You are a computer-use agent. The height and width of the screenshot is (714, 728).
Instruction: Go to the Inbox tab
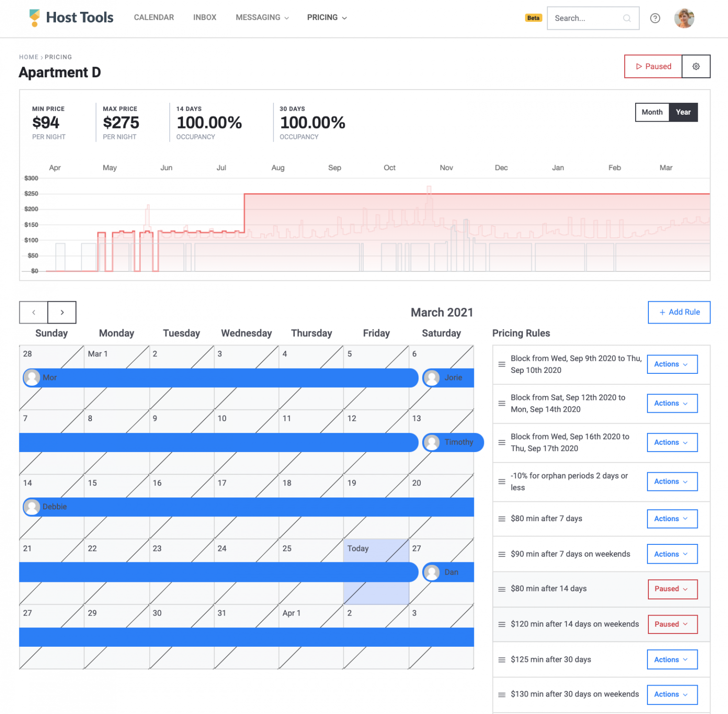(204, 18)
